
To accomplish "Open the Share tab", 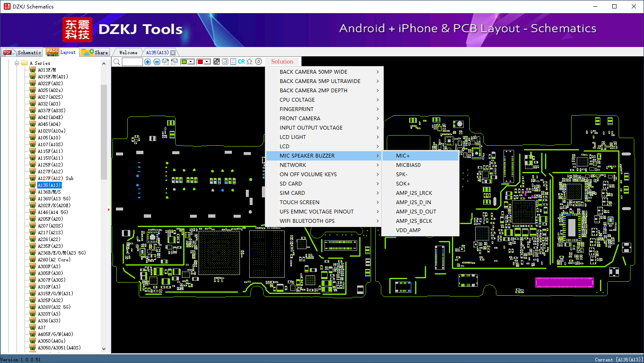I will point(94,53).
